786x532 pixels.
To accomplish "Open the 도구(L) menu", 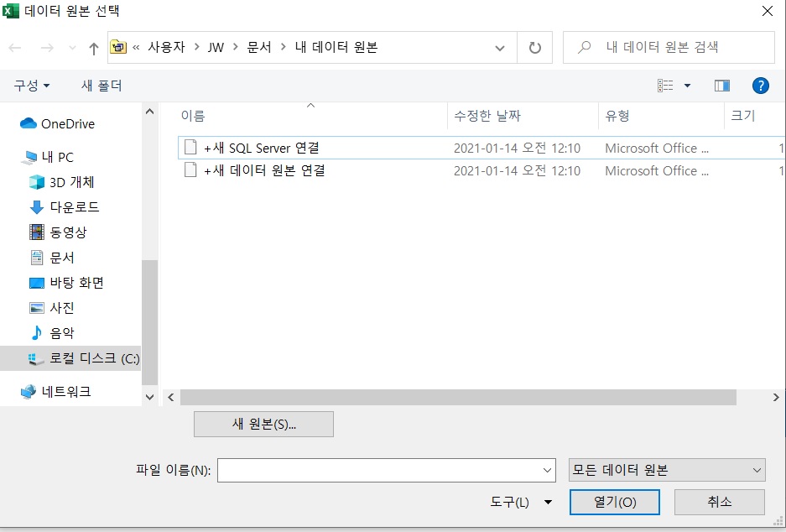I will [520, 502].
